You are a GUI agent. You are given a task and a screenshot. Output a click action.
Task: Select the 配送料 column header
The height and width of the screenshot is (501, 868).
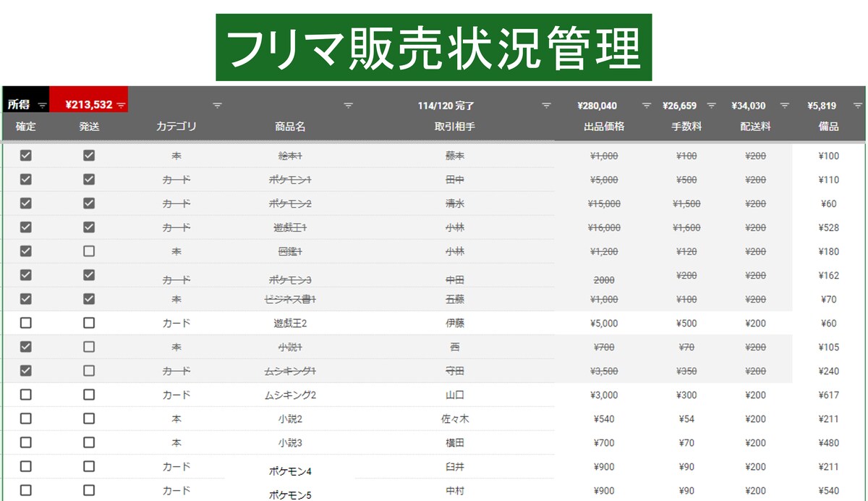pos(755,127)
